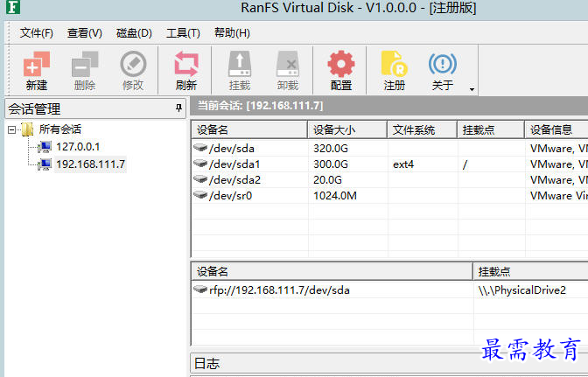This screenshot has width=588, height=377.
Task: Select the /dev/sda1 device row
Action: point(390,164)
